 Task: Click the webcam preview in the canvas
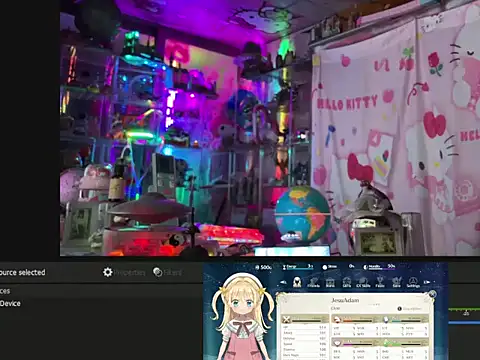(270, 128)
